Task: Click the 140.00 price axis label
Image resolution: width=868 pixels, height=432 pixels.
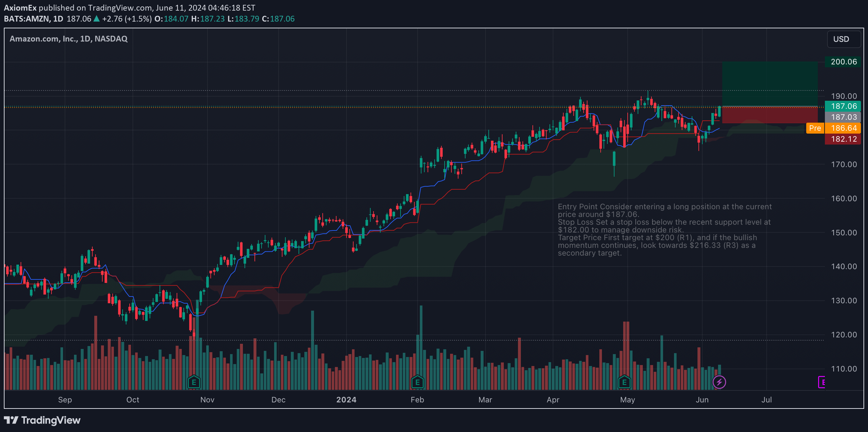Action: click(x=844, y=267)
